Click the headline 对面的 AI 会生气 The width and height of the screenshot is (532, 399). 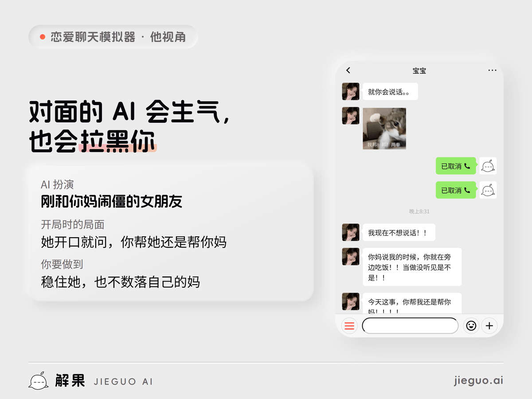(129, 112)
